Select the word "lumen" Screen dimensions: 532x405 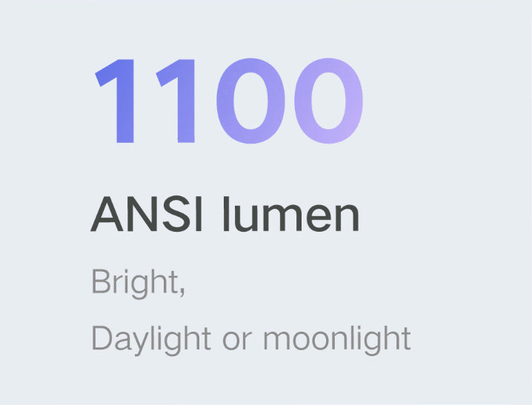[290, 215]
